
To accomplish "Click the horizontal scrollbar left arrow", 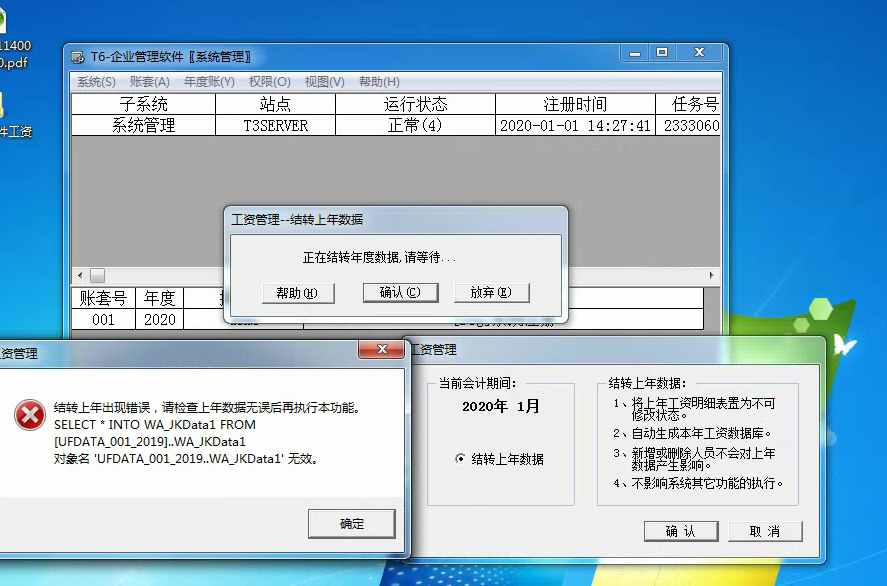I will pos(80,275).
